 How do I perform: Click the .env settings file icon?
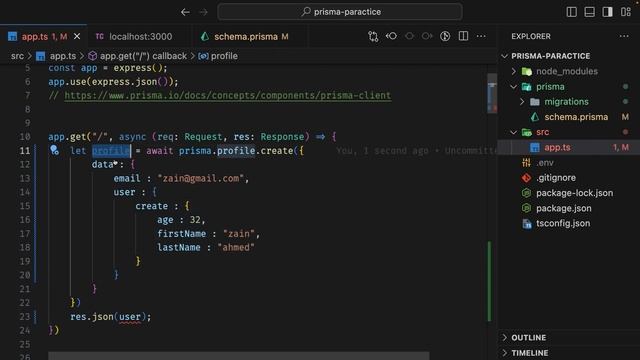[527, 163]
